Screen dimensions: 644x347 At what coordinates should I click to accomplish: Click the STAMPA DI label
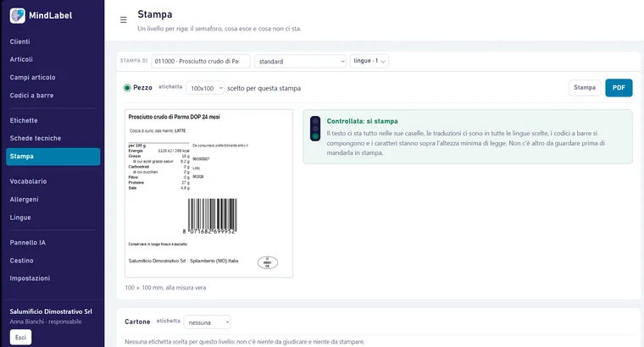(134, 61)
